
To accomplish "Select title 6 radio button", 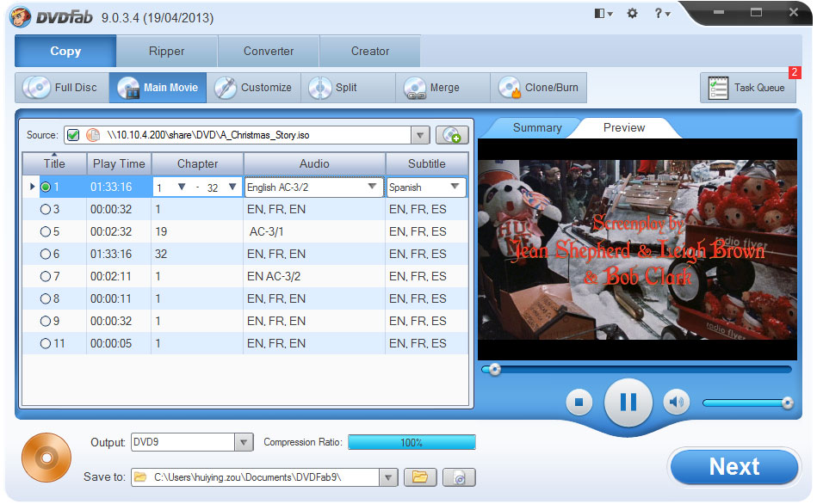I will pos(46,254).
